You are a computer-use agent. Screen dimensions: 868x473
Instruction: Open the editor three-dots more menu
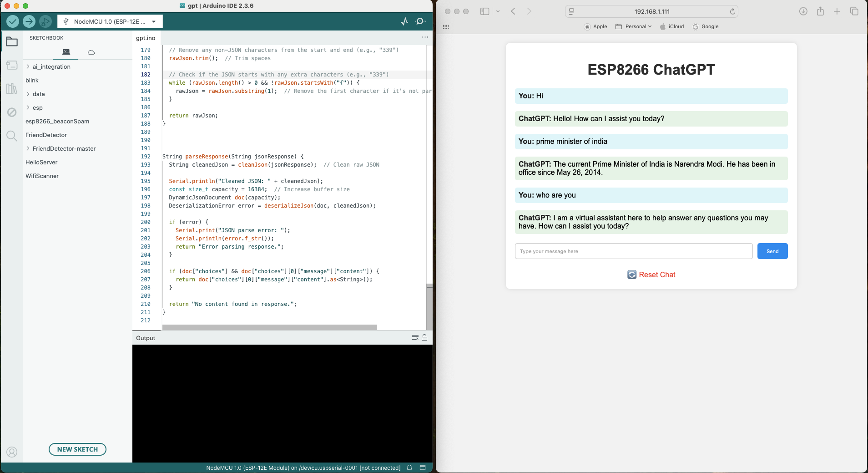425,37
